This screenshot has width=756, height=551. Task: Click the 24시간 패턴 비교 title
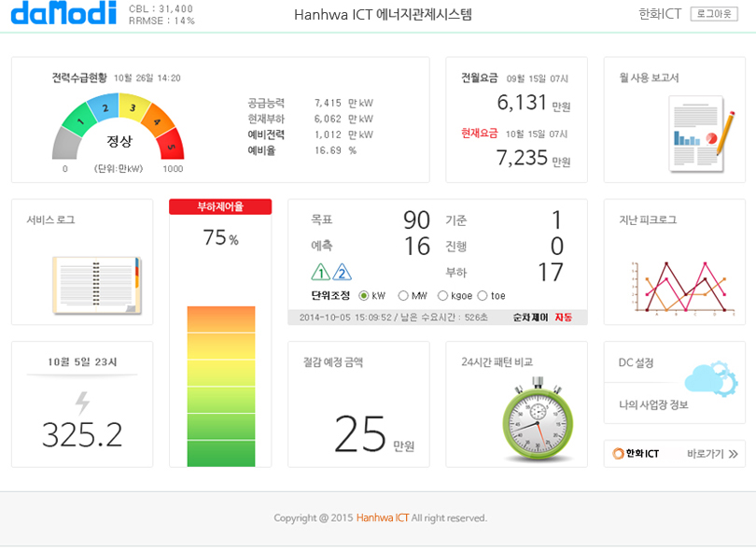tap(497, 361)
